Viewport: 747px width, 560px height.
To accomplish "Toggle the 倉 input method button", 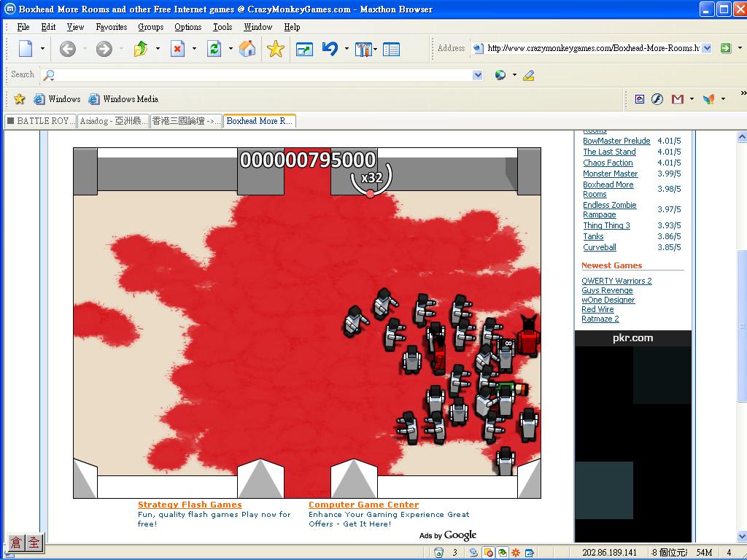I will click(x=16, y=542).
